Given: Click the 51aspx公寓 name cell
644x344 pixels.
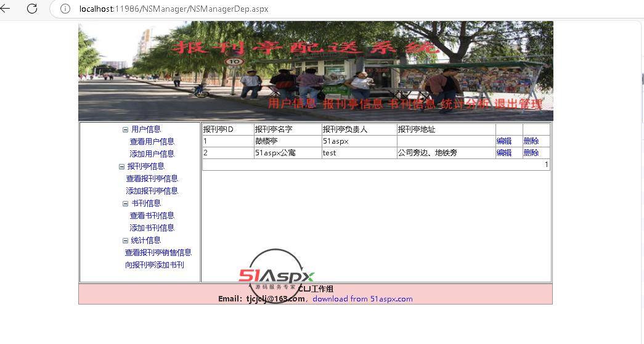Looking at the screenshot, I should pos(288,153).
